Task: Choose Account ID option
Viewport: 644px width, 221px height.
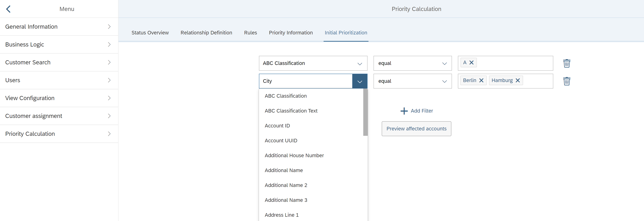Action: [x=311, y=126]
